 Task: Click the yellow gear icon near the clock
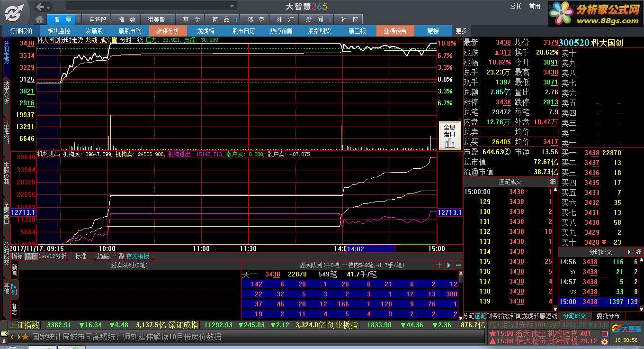click(x=604, y=341)
